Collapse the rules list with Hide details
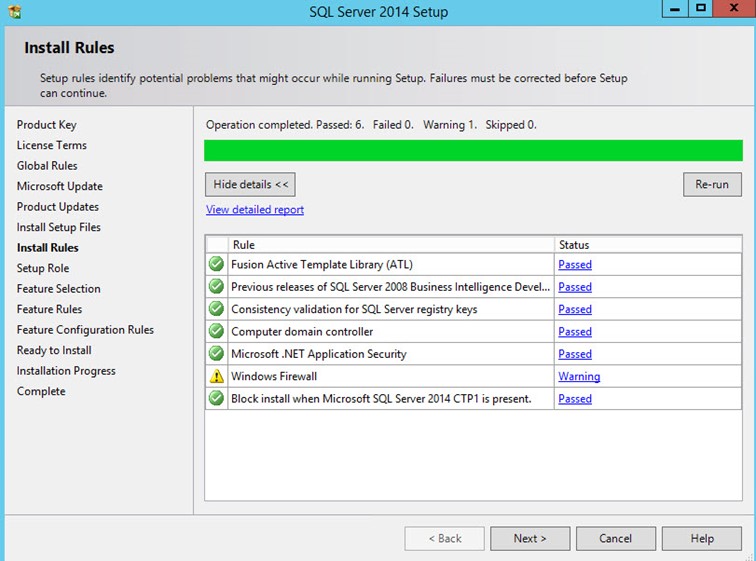This screenshot has height=561, width=756. 250,185
